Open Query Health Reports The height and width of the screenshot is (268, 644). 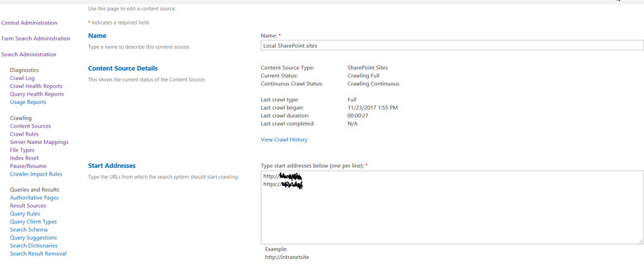point(37,94)
